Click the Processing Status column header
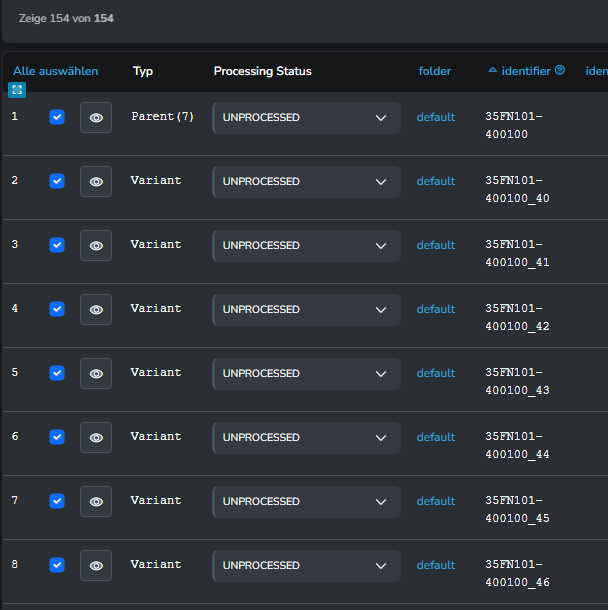This screenshot has width=608, height=610. [x=262, y=71]
